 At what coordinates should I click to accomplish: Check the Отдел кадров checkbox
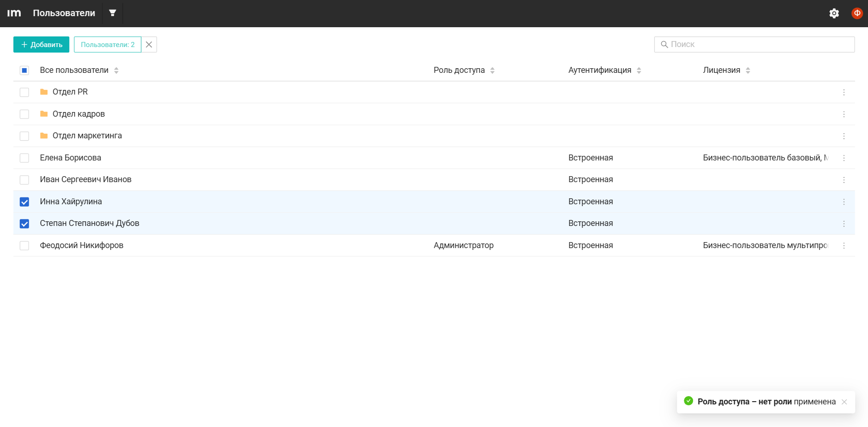pyautogui.click(x=24, y=114)
